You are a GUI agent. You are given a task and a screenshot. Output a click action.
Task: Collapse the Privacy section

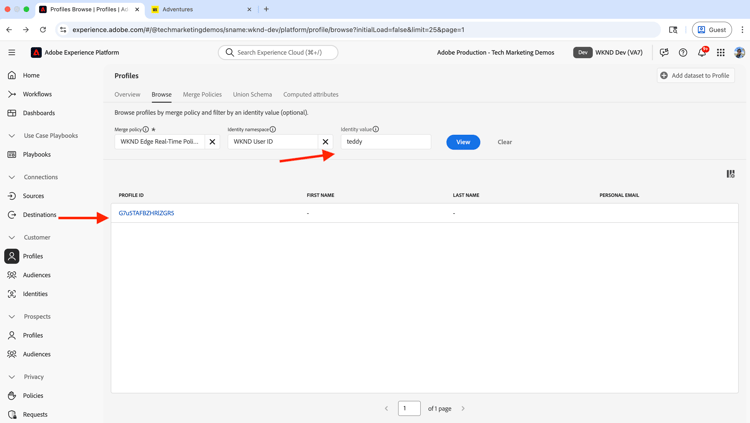point(11,377)
